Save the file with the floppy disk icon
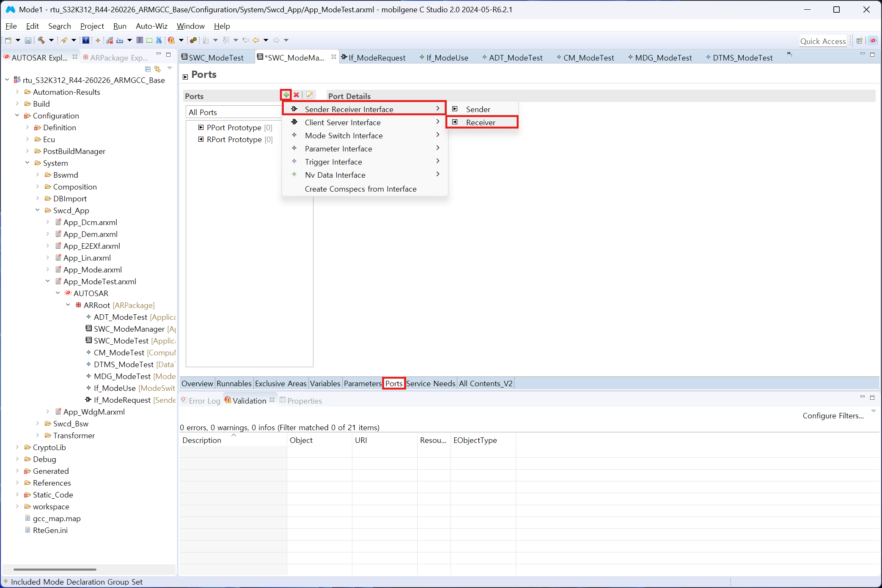The width and height of the screenshot is (882, 588). point(28,40)
